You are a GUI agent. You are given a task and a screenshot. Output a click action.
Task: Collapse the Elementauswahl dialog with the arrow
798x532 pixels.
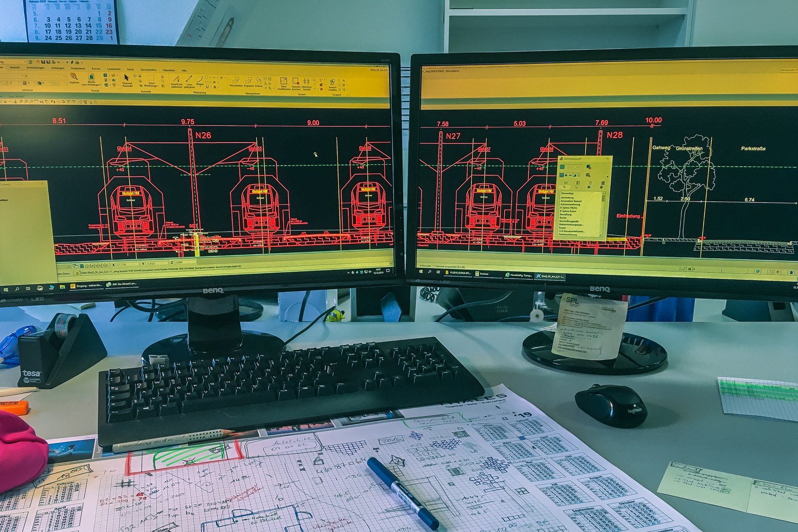click(x=607, y=177)
